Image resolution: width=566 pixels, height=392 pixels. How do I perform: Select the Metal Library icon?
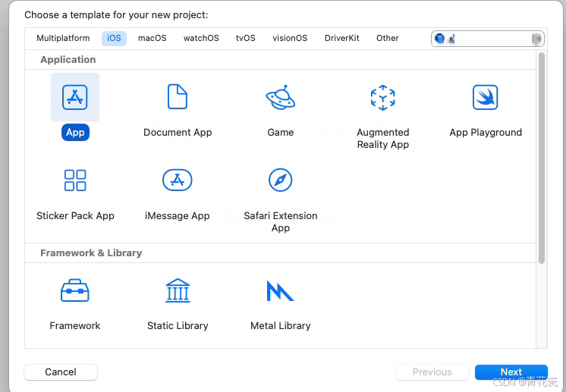click(280, 290)
